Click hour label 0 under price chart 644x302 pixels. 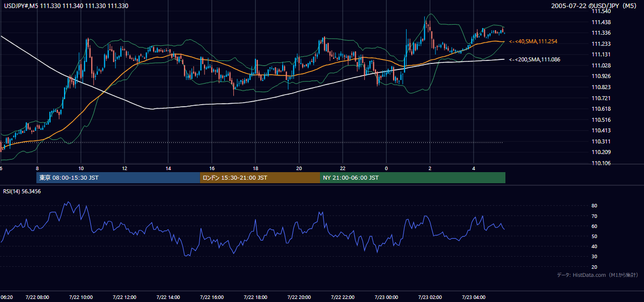pyautogui.click(x=387, y=169)
